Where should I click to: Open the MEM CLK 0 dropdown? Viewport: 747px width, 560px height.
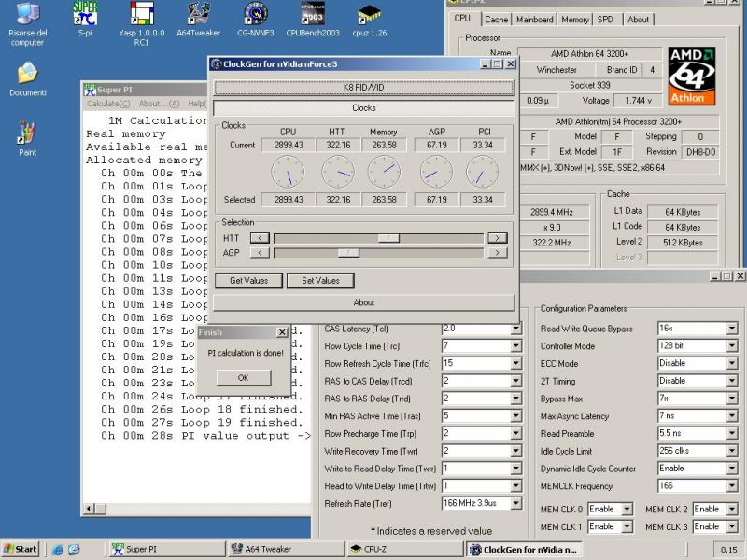627,509
